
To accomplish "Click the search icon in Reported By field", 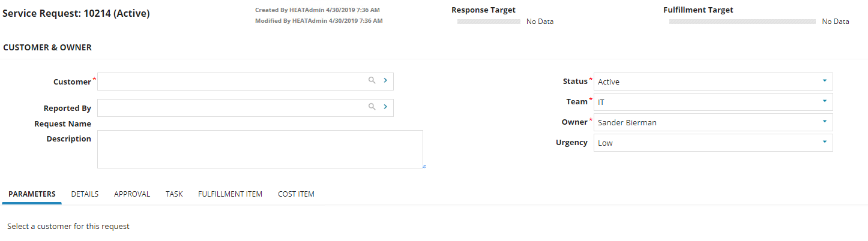I will [372, 106].
